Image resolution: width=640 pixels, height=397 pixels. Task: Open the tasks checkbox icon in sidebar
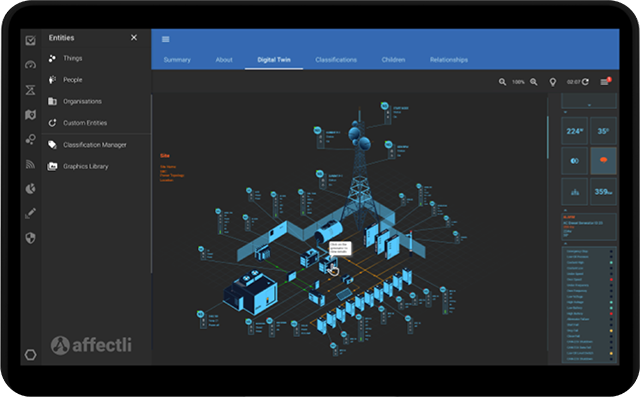[x=30, y=40]
